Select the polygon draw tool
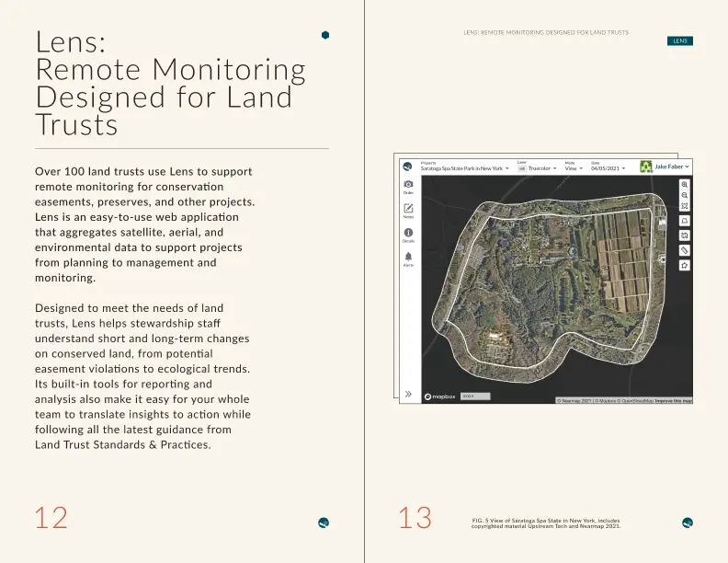Screen dimensions: 728x563 pyautogui.click(x=685, y=265)
